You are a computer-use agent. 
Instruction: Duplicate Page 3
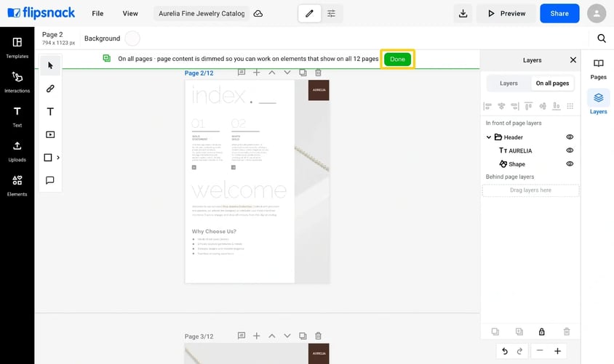pos(303,336)
